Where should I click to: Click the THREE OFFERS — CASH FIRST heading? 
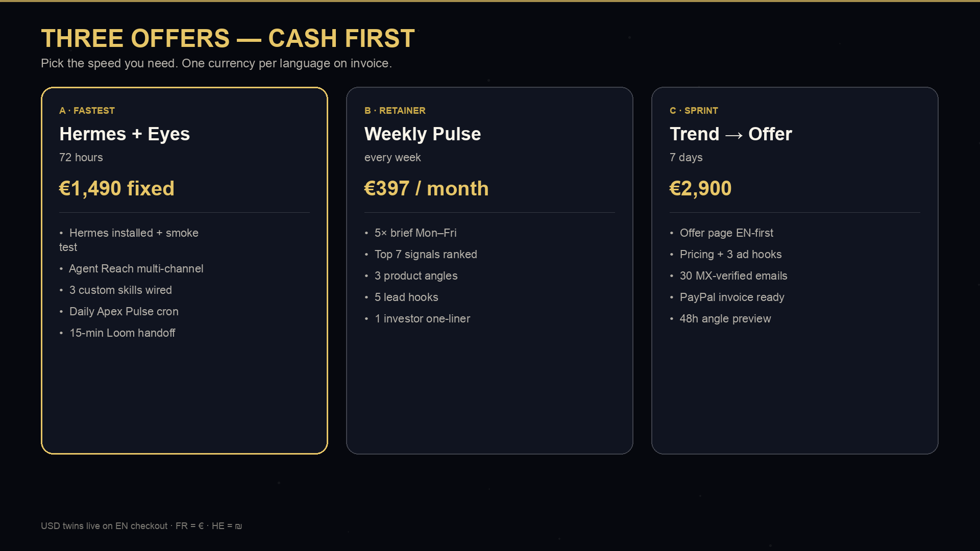tap(228, 39)
